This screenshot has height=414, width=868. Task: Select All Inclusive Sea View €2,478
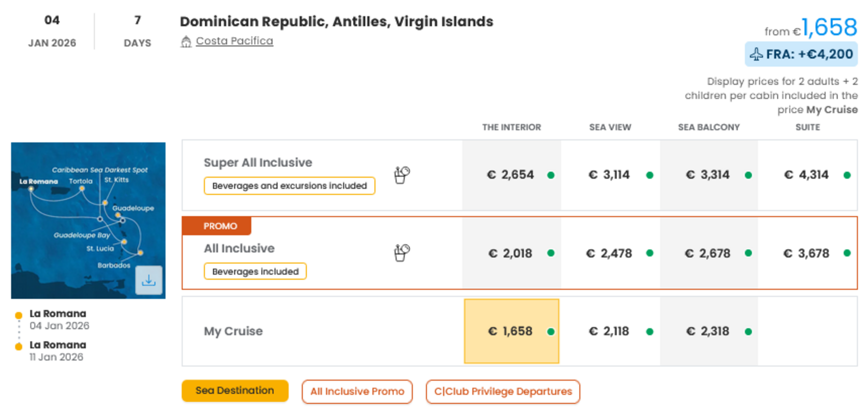[609, 254]
